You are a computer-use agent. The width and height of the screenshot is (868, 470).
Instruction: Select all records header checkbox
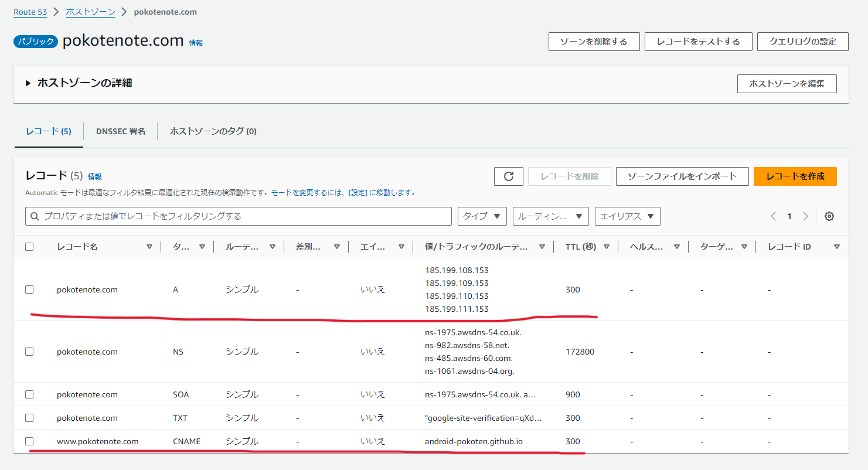pos(29,247)
